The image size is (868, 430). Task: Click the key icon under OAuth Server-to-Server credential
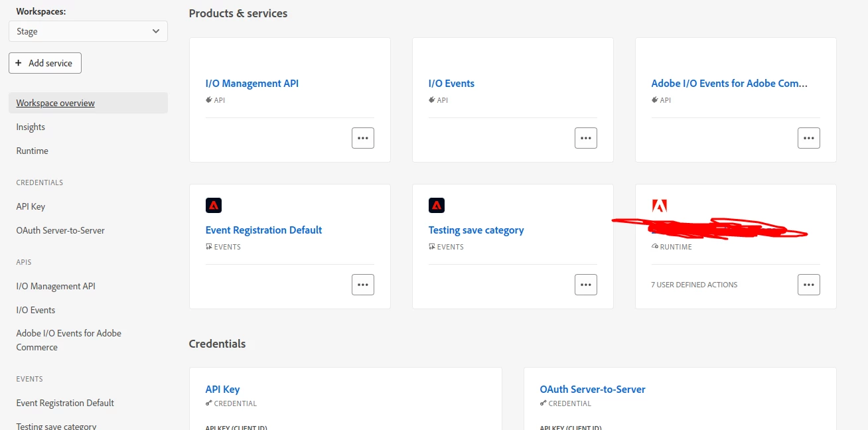pos(543,403)
